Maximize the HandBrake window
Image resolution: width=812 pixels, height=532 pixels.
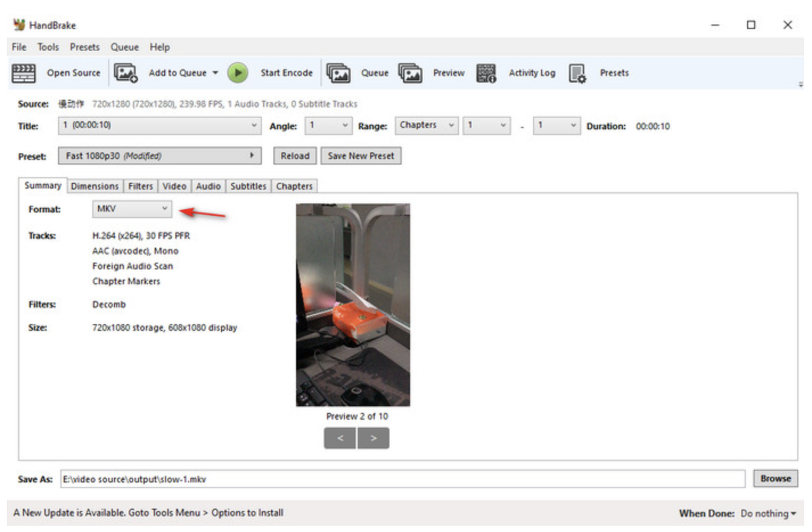click(x=751, y=25)
